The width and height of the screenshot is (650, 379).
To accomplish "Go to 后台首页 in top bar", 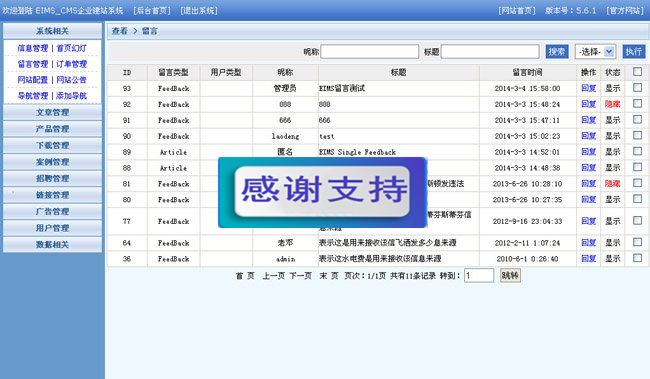I will tap(152, 10).
